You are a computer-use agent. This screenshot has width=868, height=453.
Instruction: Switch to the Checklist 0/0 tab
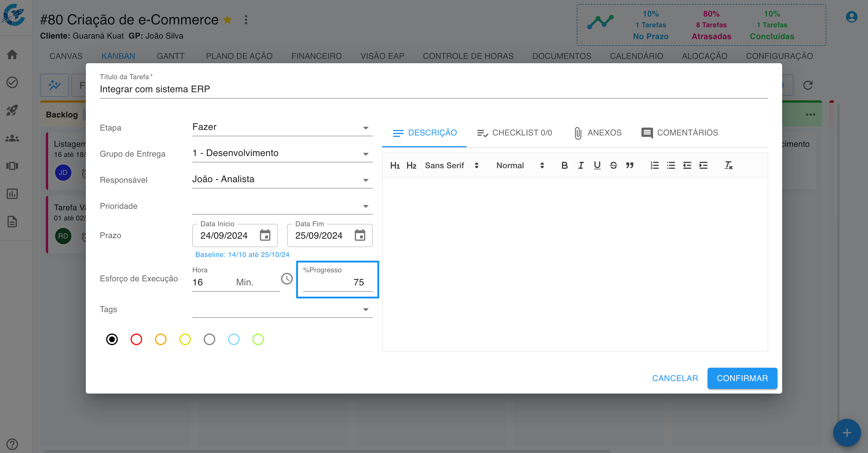515,133
